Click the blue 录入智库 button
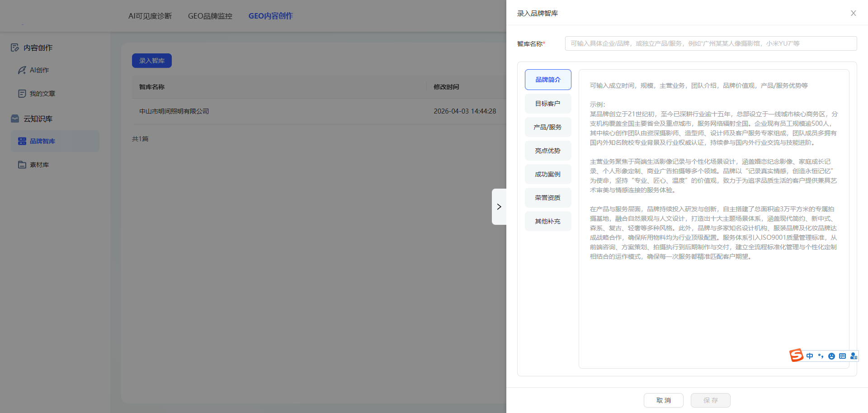This screenshot has width=868, height=413. (151, 61)
